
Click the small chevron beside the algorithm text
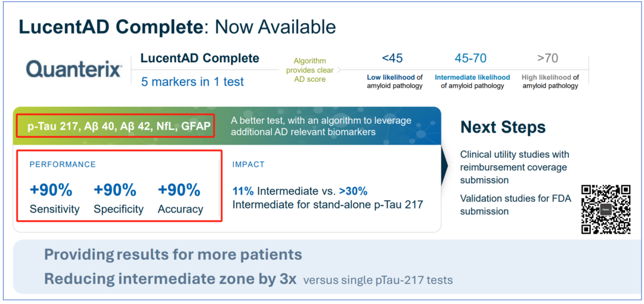338,70
